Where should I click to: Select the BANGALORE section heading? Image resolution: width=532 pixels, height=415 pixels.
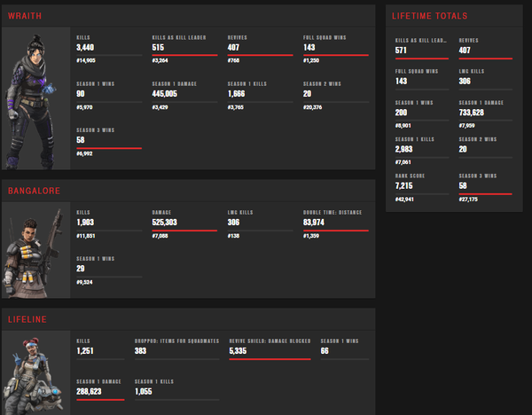click(34, 191)
